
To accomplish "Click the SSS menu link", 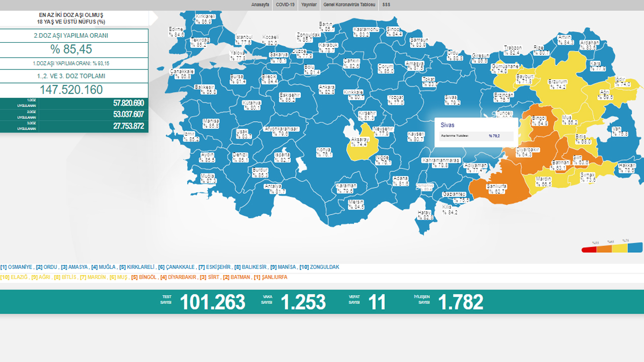I will tap(386, 5).
